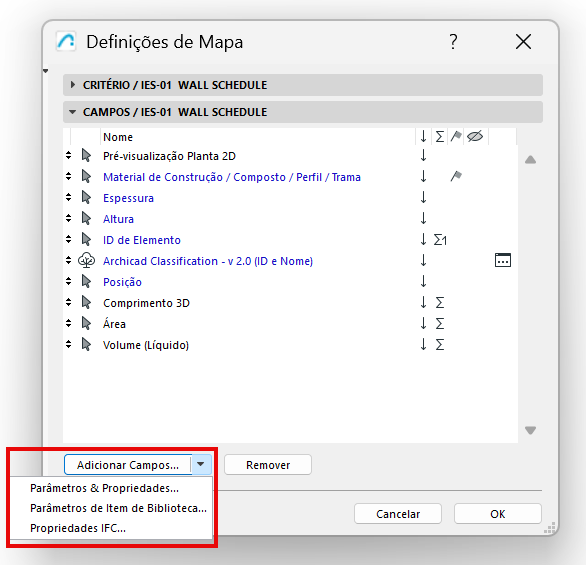Change sort order arrow for Comprimento 3D
The image size is (586, 565).
click(x=423, y=302)
